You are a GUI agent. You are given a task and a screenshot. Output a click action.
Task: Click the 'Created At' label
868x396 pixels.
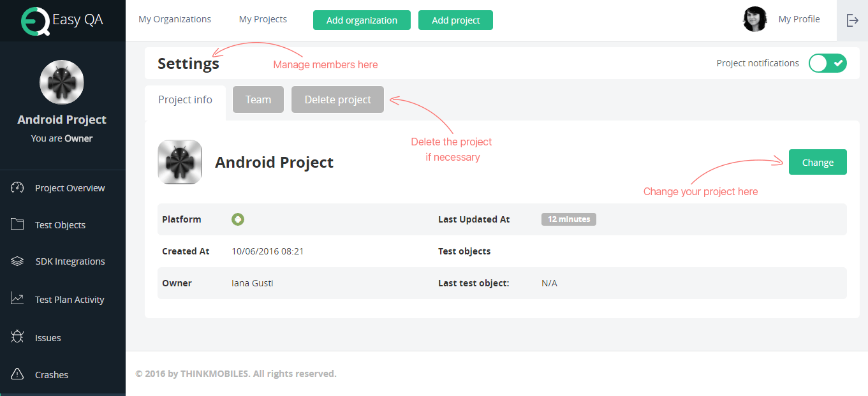pyautogui.click(x=186, y=251)
